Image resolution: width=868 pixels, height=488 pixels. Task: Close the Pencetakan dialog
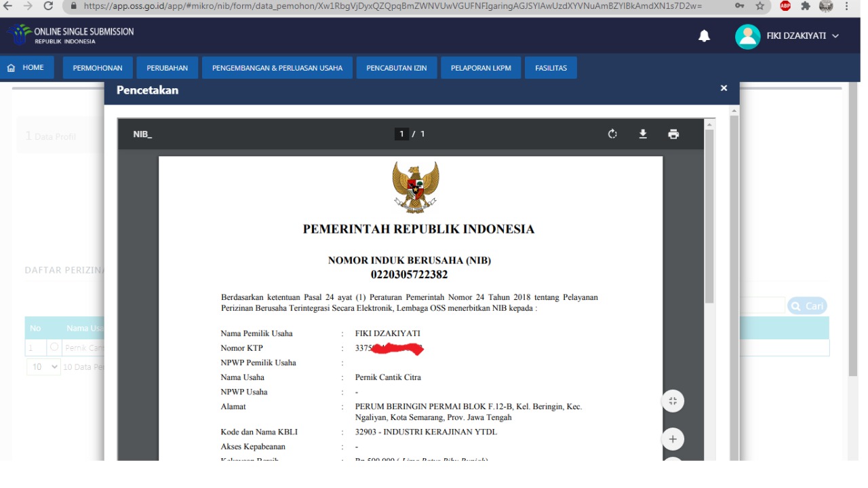point(724,88)
